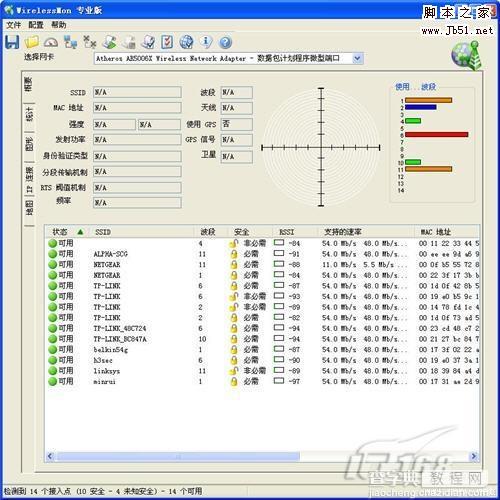Click the greyed-out document with lock toolbar icon

click(129, 42)
